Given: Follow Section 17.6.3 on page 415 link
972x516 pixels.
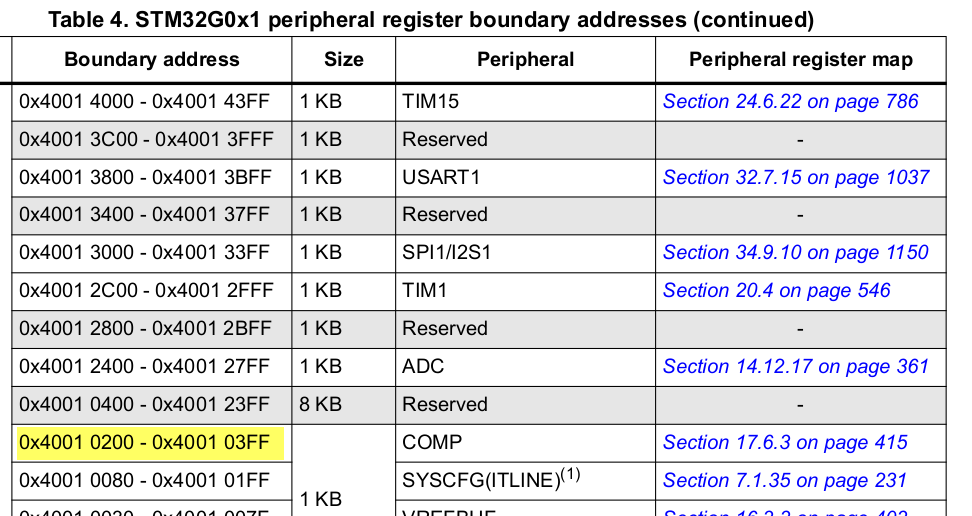Looking at the screenshot, I should coord(785,443).
